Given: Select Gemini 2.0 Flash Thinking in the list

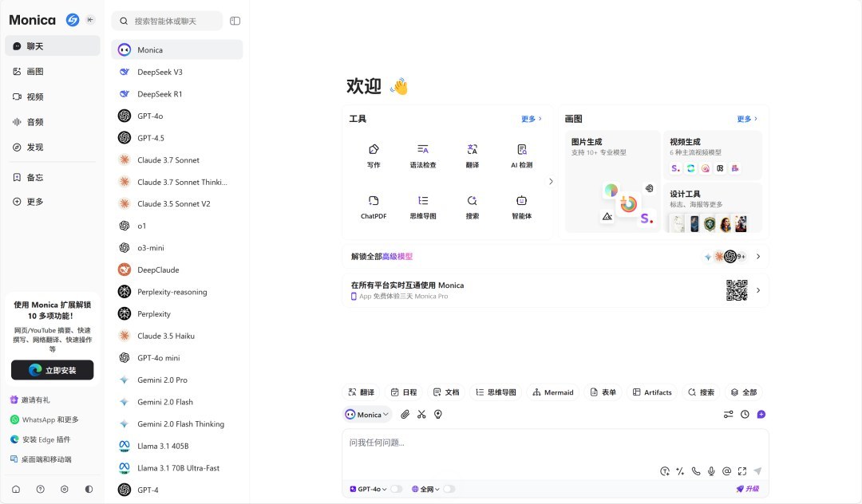Looking at the screenshot, I should point(177,423).
